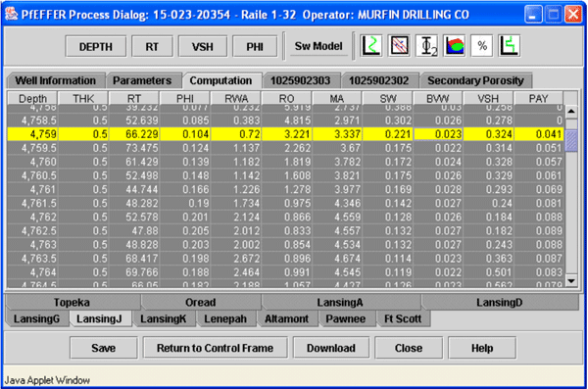The image size is (588, 389).
Task: Select the Topeka zone tab
Action: (x=72, y=303)
